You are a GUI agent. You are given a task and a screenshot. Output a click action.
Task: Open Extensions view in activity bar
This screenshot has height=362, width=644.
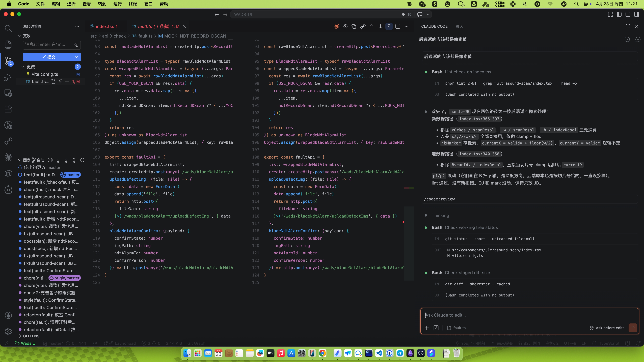click(8, 109)
